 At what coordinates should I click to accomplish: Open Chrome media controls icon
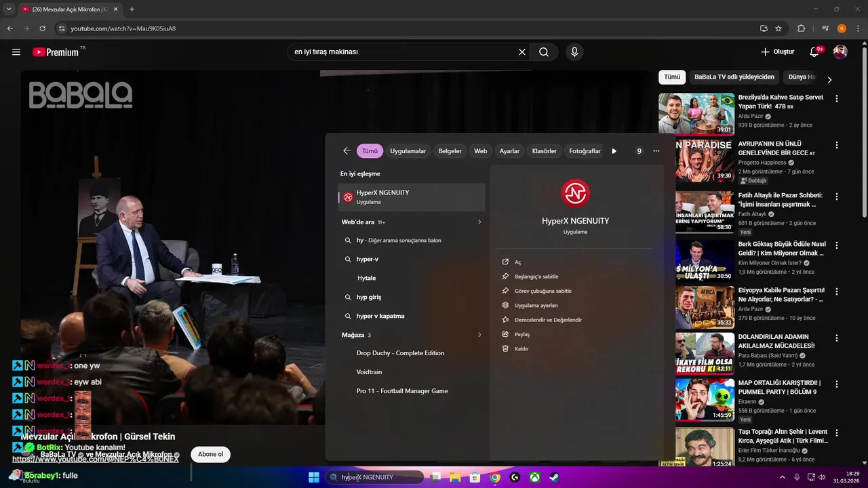coord(825,28)
